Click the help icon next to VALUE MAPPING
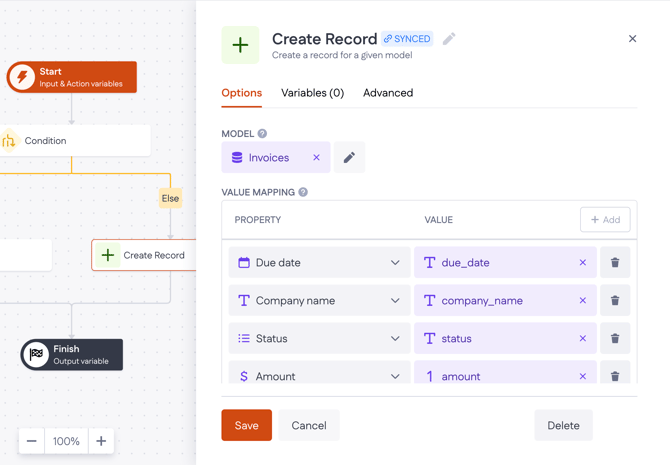The image size is (670, 465). [x=303, y=192]
